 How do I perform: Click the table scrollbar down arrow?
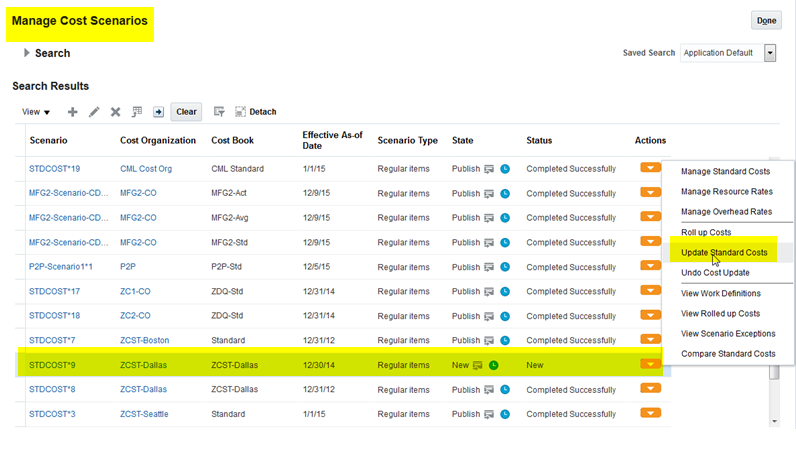[x=774, y=421]
